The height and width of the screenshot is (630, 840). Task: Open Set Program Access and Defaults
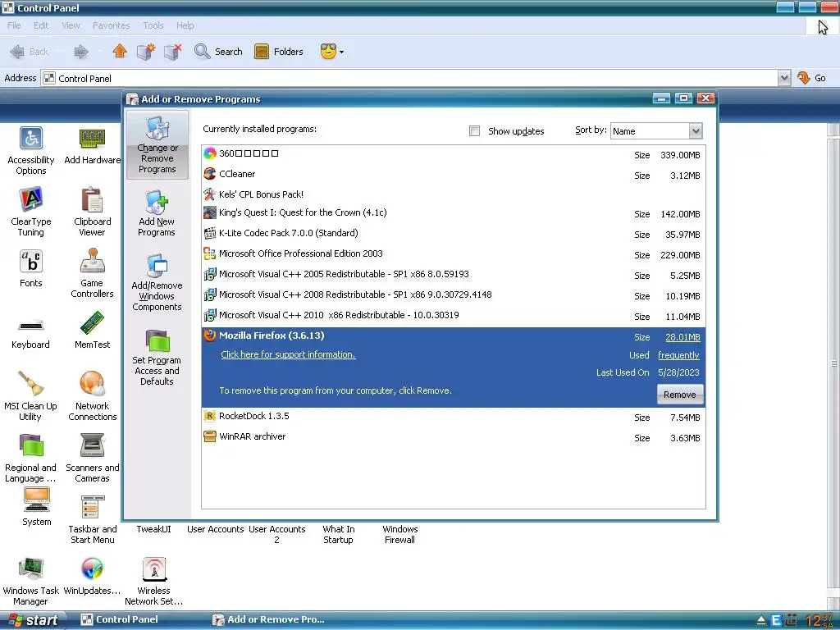pyautogui.click(x=157, y=358)
